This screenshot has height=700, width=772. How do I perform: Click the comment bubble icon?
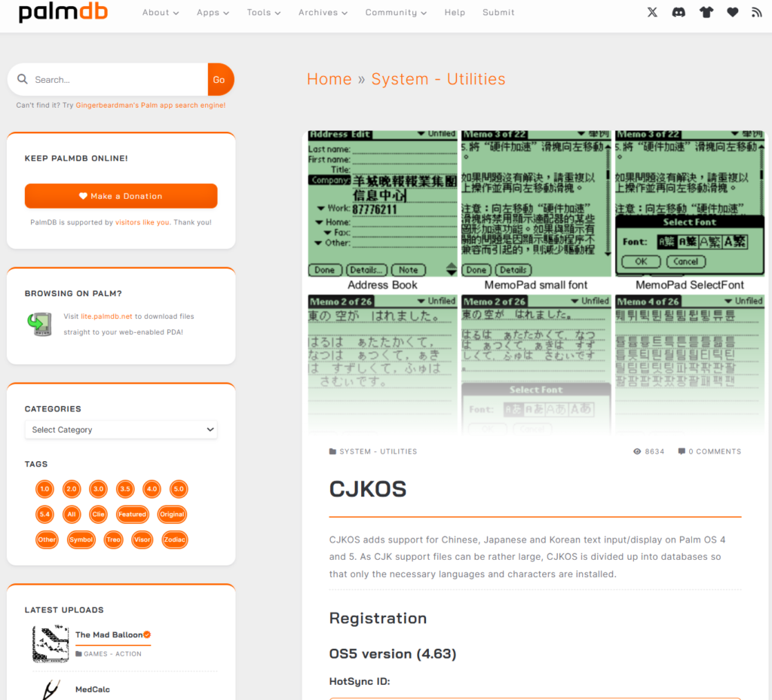682,451
